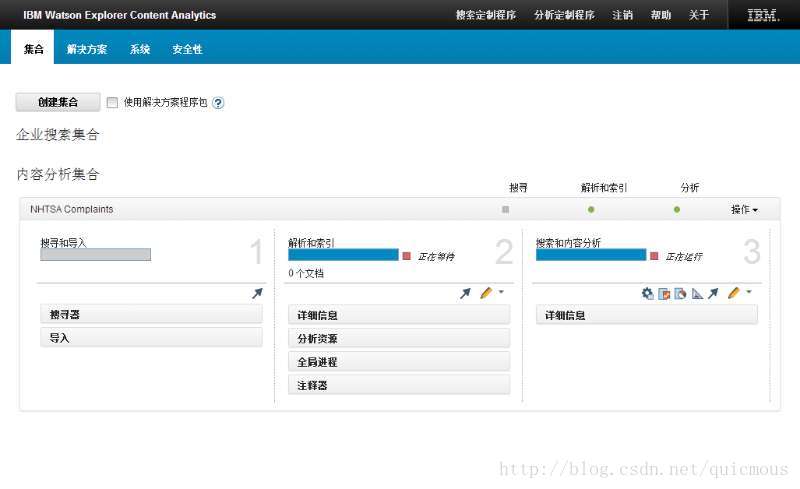Screen dimensions: 800x489
Task: Switch to the 解决方案 tab
Action: click(87, 49)
